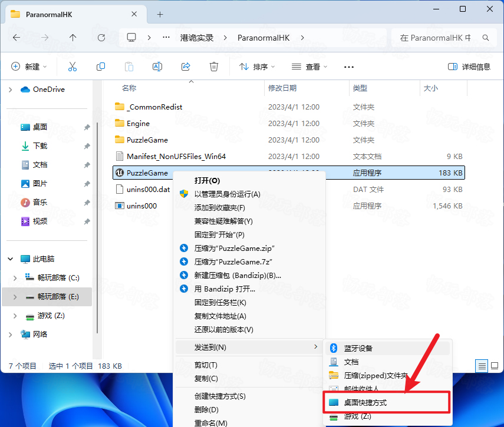Image resolution: width=504 pixels, height=427 pixels.
Task: Click 压缩为"PuzzleGame.7z" menu entry
Action: [x=250, y=262]
